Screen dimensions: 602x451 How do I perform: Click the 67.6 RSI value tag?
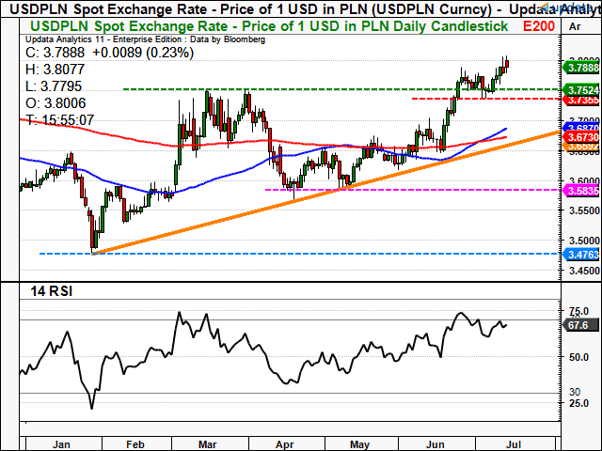(580, 325)
